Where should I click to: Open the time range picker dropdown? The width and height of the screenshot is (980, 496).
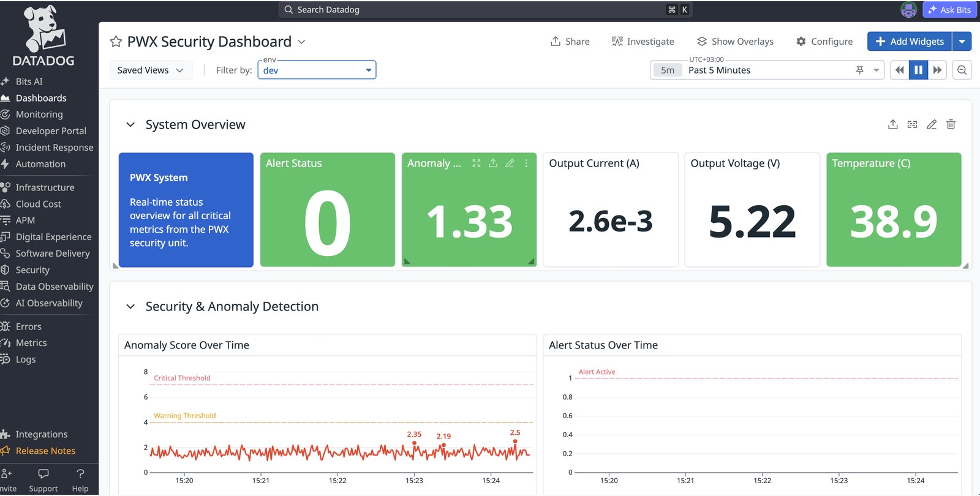[876, 70]
